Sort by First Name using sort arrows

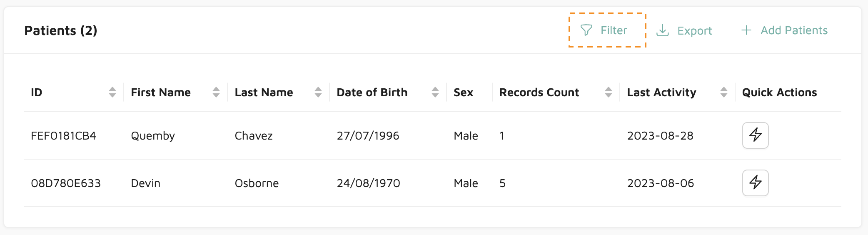216,92
